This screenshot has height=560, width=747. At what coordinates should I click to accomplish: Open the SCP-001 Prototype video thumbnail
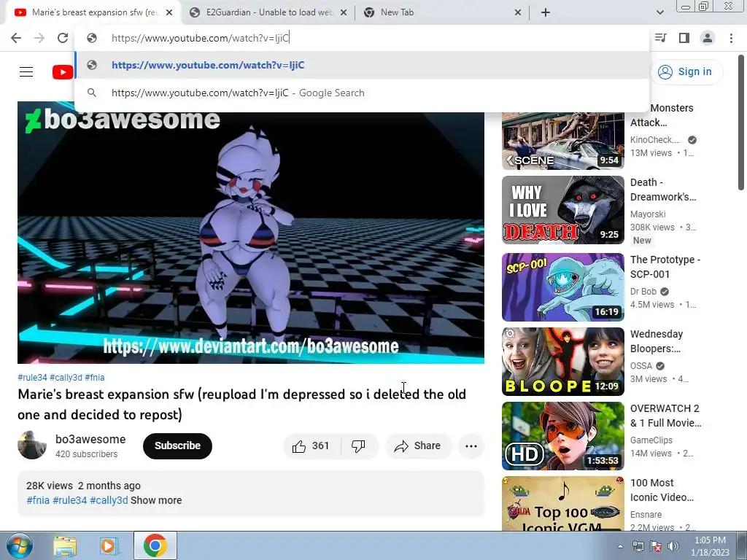click(562, 287)
